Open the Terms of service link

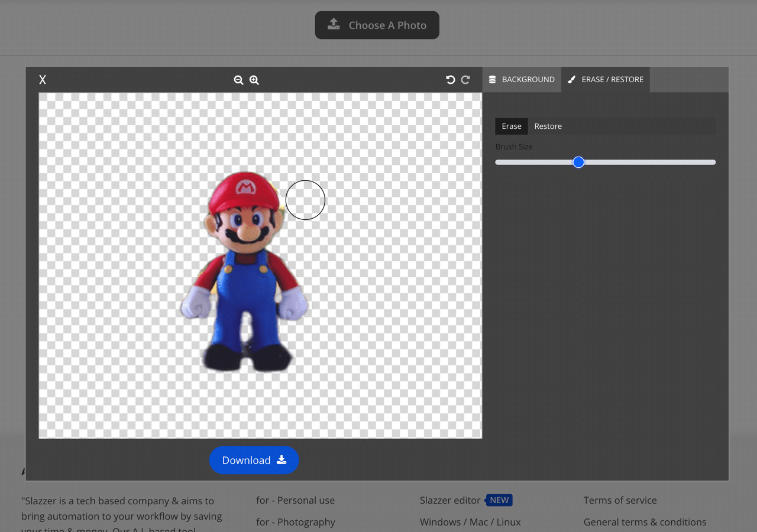[620, 500]
